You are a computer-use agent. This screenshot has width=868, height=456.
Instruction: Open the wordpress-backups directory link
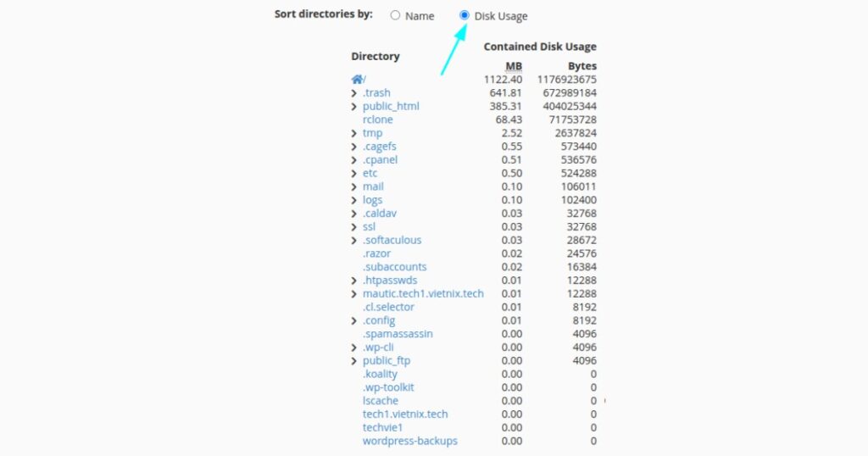[409, 441]
